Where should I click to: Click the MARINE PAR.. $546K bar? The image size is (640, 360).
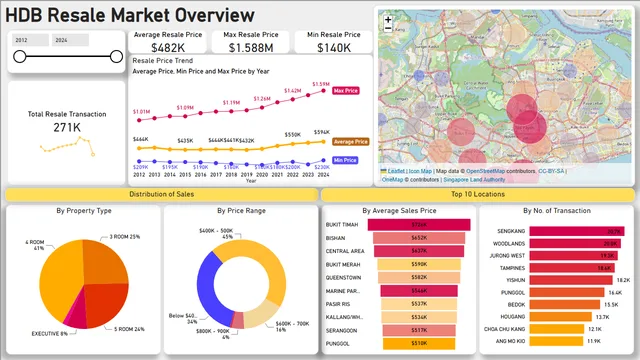tap(419, 291)
